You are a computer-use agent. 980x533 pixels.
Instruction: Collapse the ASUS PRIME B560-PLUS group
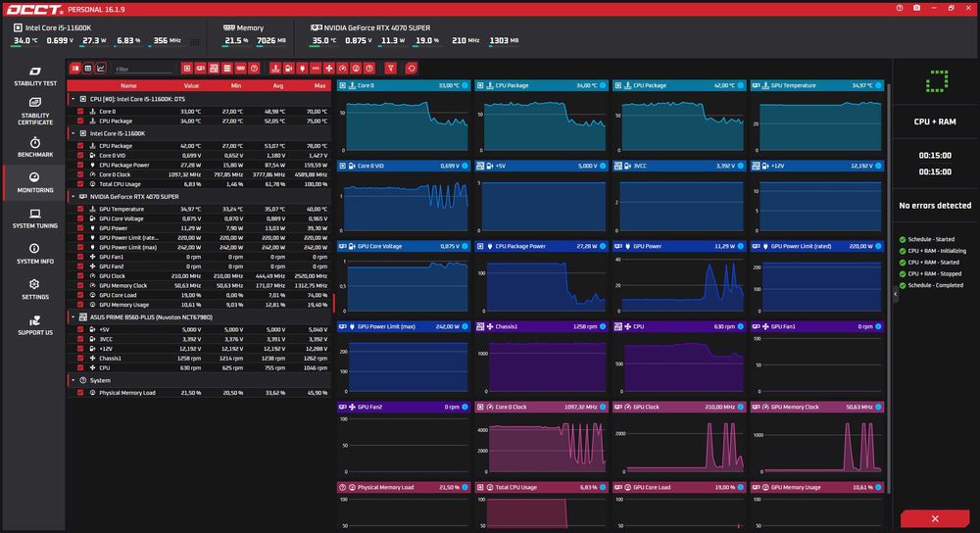pyautogui.click(x=73, y=316)
